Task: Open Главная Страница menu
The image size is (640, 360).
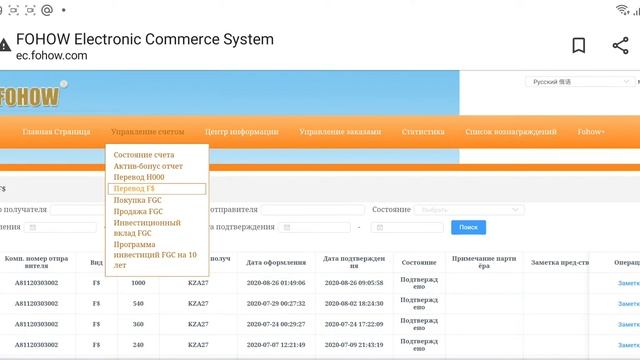Action: click(56, 132)
